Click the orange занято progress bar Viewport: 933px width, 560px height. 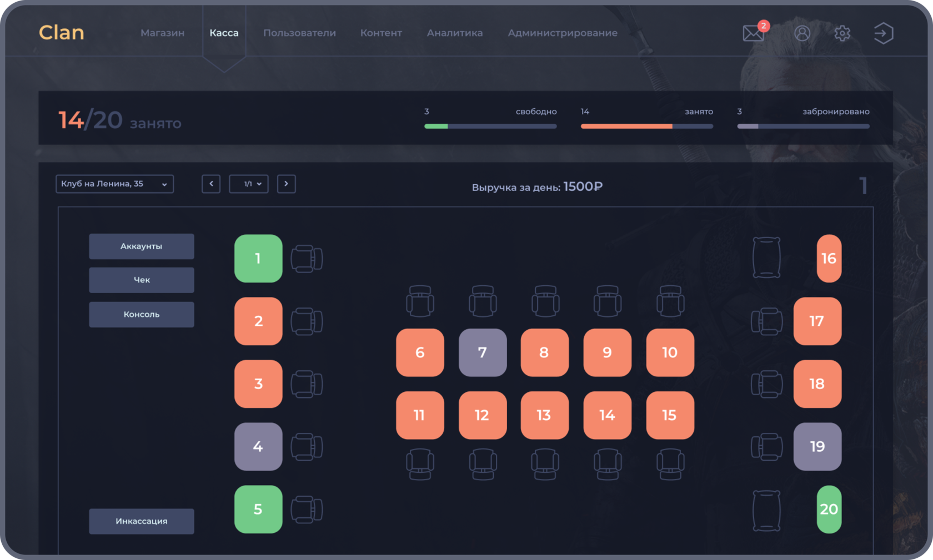tap(647, 127)
